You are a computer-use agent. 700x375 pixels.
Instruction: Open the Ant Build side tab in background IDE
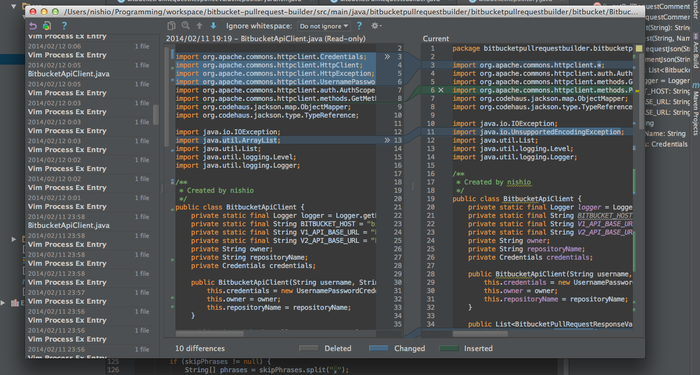[x=696, y=50]
